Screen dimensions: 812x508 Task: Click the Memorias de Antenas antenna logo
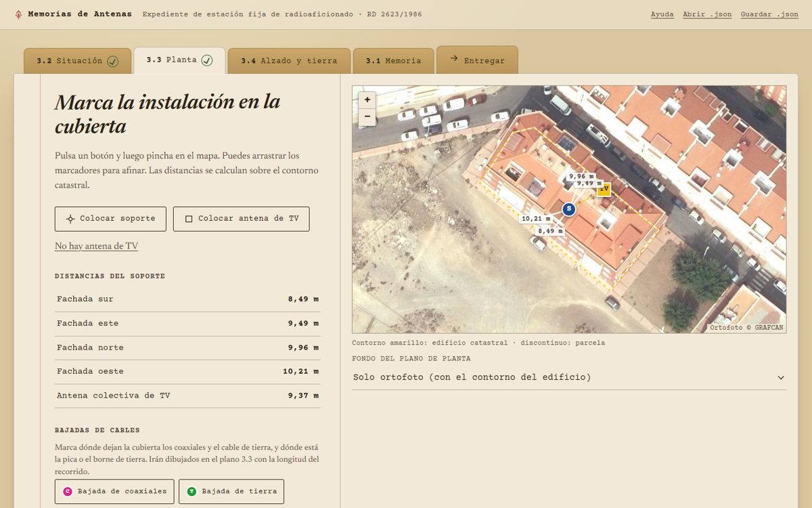coord(18,14)
